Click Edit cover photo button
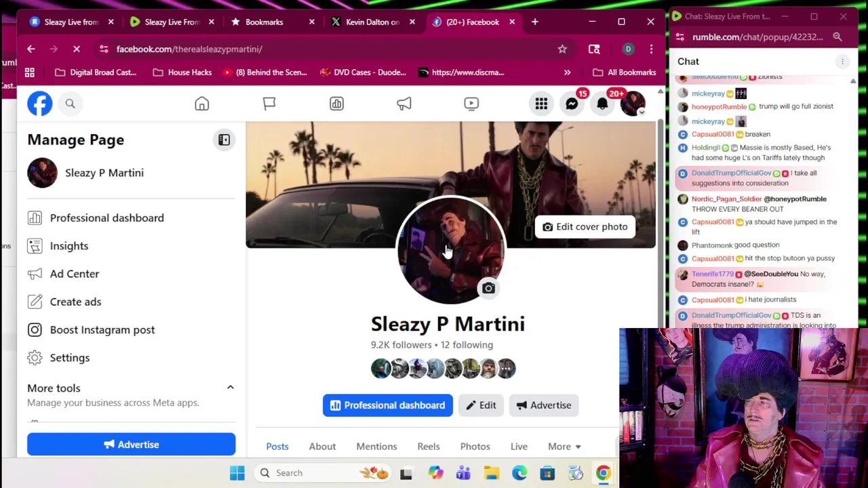Viewport: 868px width, 488px height. 585,226
